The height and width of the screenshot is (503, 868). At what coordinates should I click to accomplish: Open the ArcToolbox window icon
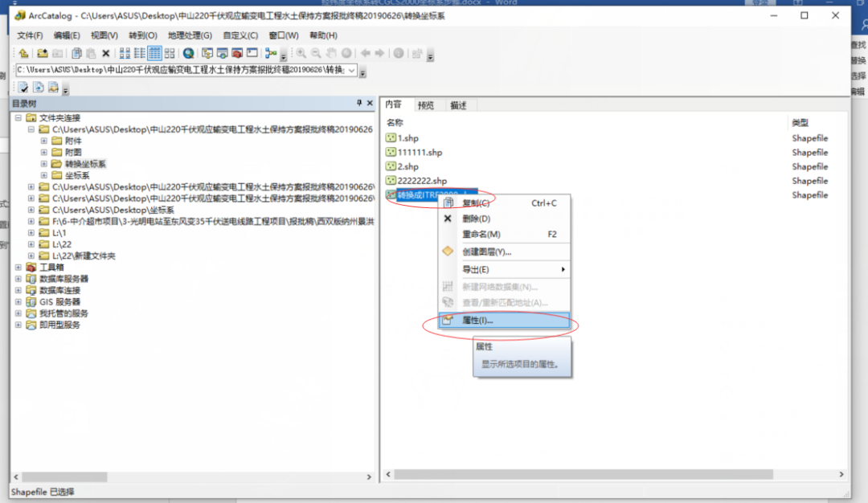pos(236,53)
